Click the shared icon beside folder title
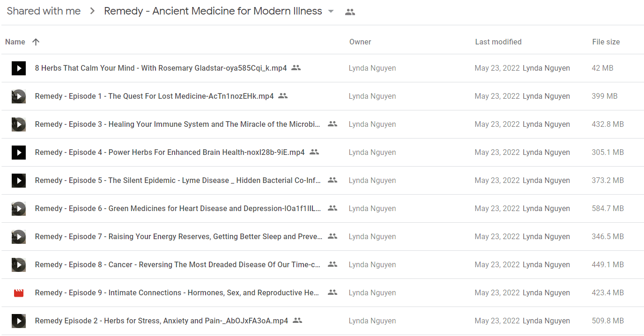 click(x=350, y=12)
